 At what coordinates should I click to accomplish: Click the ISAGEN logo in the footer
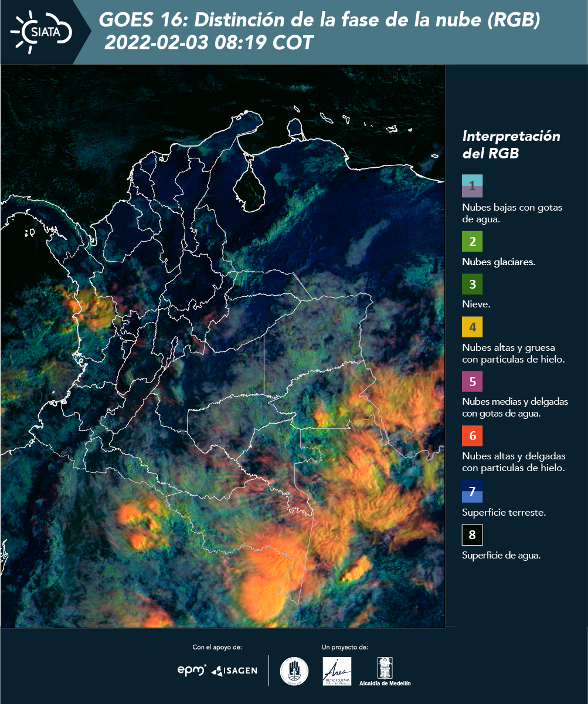point(234,671)
